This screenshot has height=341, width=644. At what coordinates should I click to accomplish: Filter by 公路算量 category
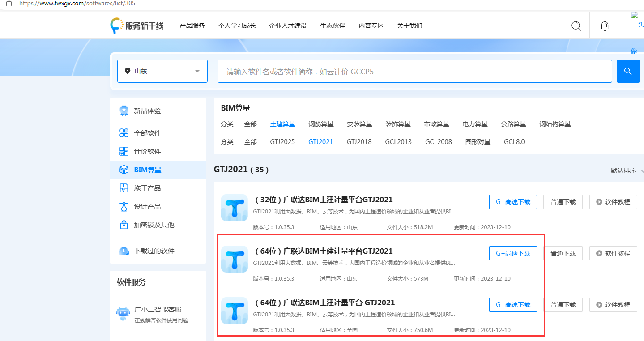[513, 124]
